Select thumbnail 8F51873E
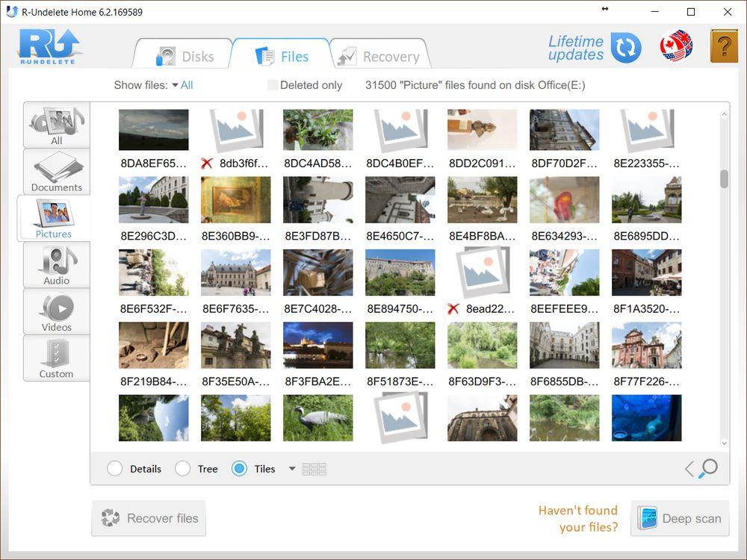Viewport: 747px width, 560px height. [400, 345]
